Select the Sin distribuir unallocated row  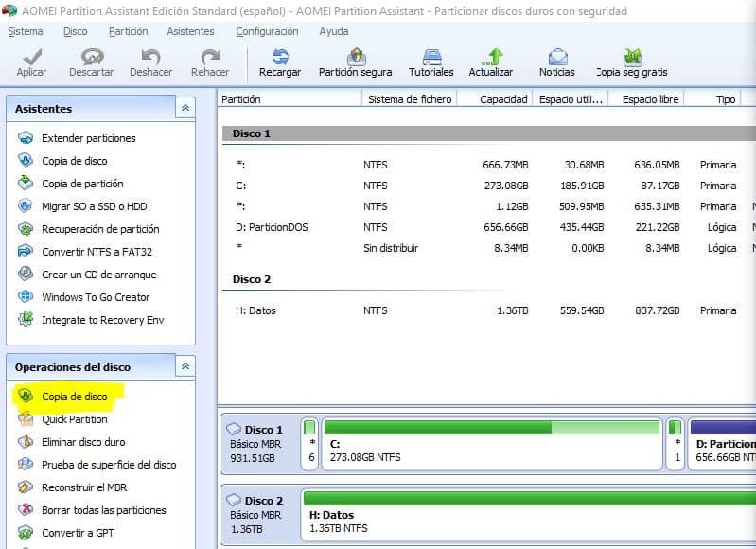point(489,248)
